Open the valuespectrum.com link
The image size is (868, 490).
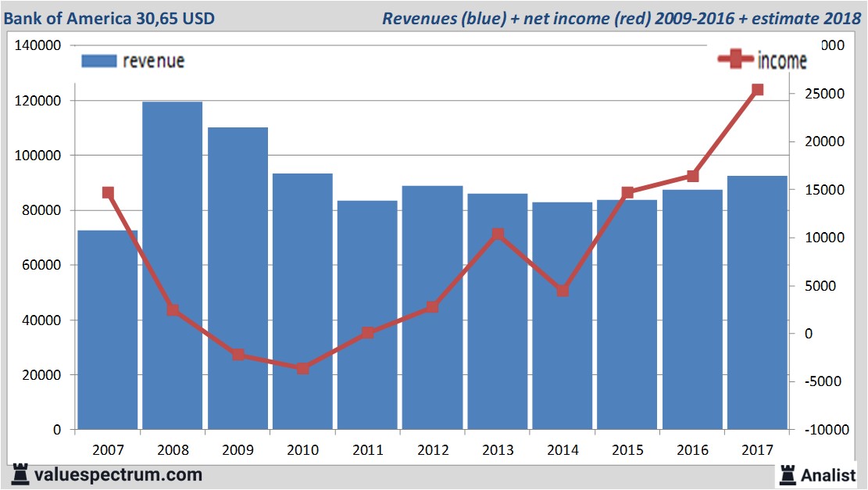click(118, 474)
